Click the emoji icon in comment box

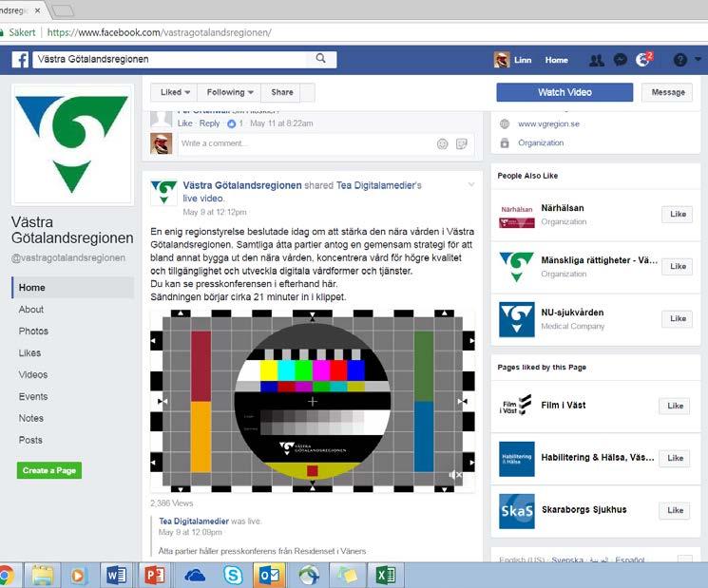(442, 144)
